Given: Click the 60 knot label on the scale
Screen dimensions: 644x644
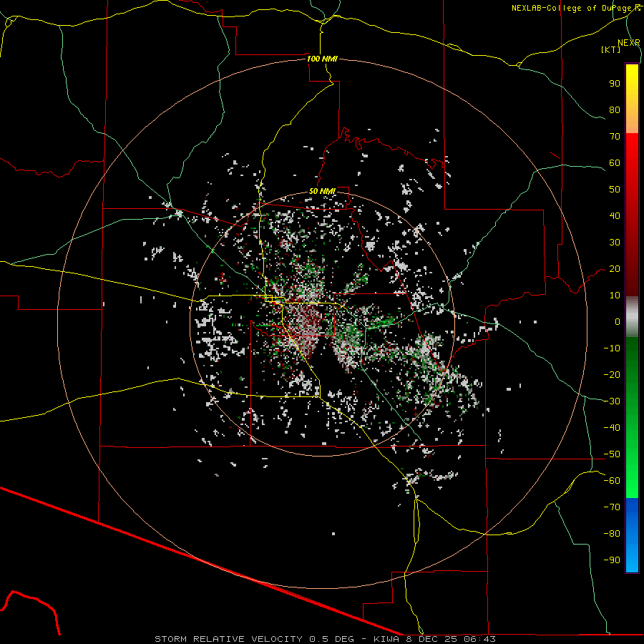Looking at the screenshot, I should tap(615, 162).
